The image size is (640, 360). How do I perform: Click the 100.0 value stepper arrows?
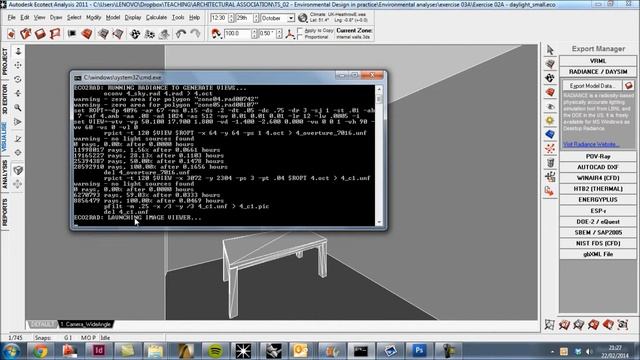(x=254, y=33)
